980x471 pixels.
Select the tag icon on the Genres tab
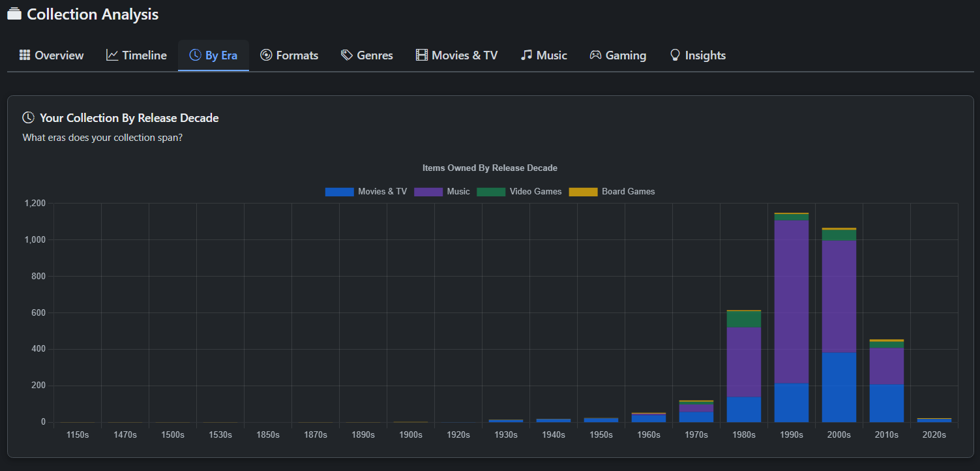coord(346,55)
